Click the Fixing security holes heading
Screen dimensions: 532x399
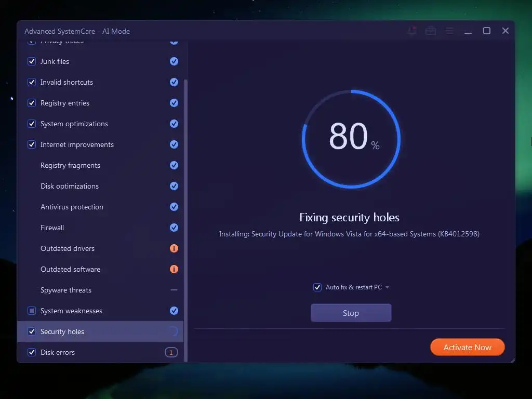349,217
